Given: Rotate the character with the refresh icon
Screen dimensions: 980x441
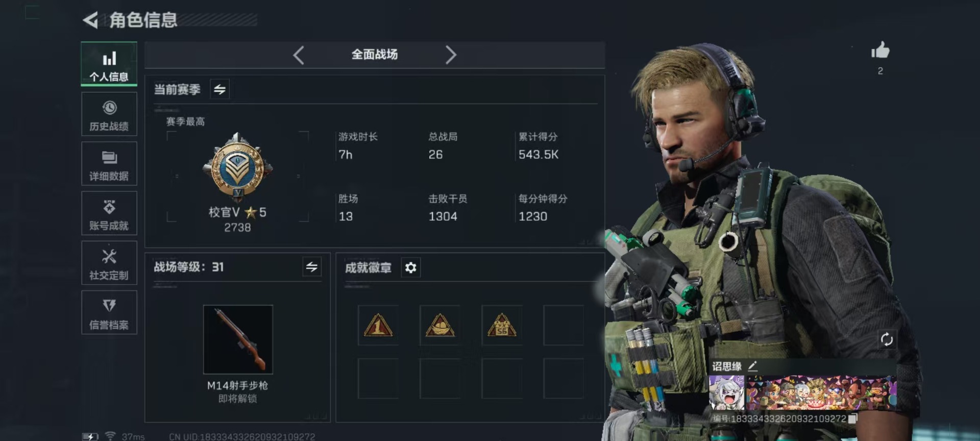Looking at the screenshot, I should point(887,339).
